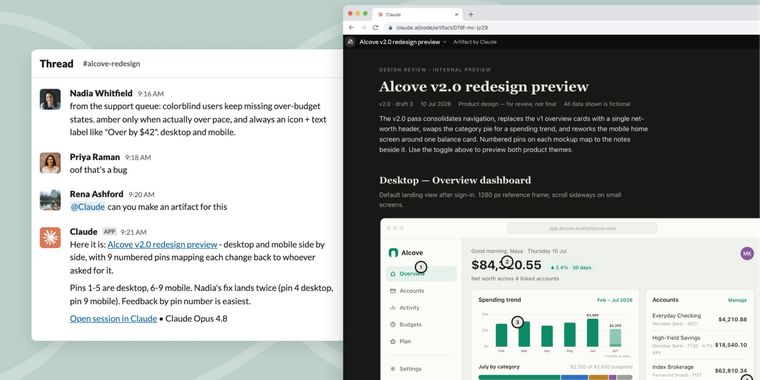Click the $84,320.55 net worth figure
Screen dimensions: 760x380
[506, 265]
